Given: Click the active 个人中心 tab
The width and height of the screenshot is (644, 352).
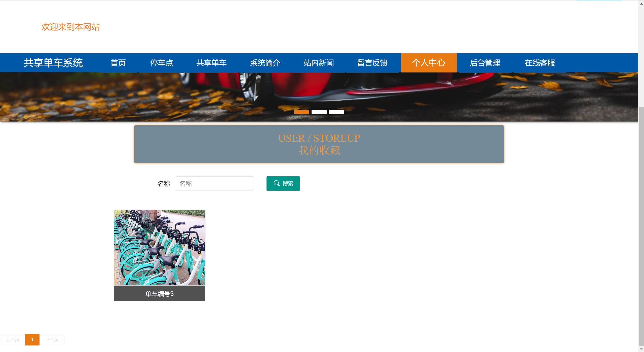Looking at the screenshot, I should [x=429, y=63].
